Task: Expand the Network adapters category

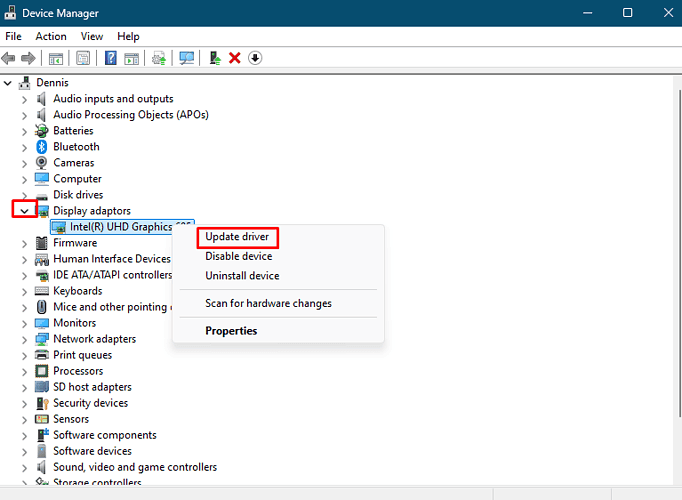Action: (x=24, y=340)
